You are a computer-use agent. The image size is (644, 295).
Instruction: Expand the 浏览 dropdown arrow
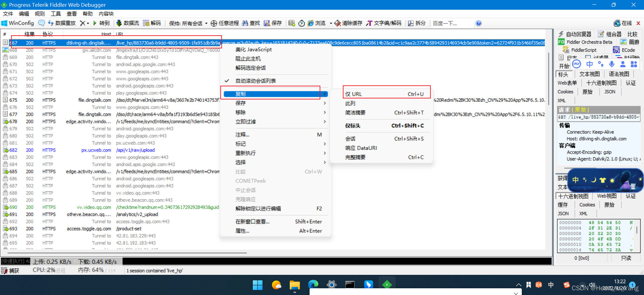331,23
